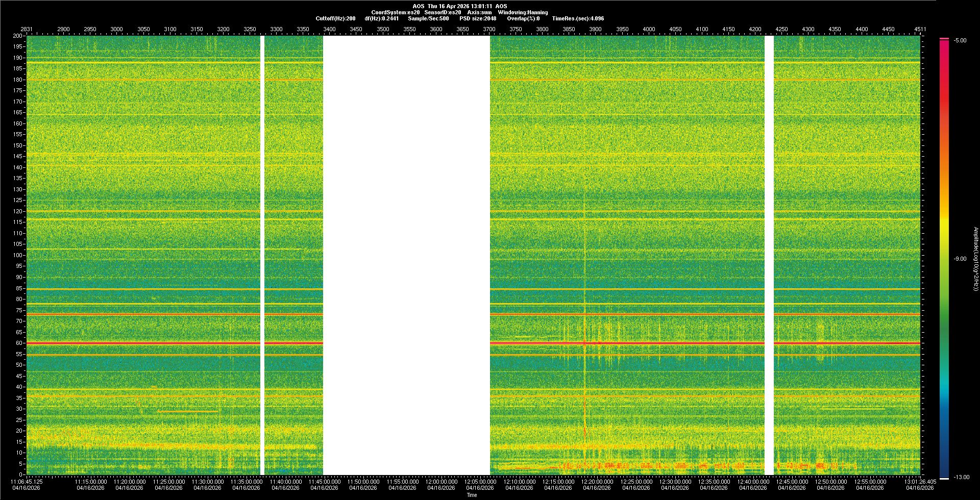The width and height of the screenshot is (980, 500).
Task: Click the -5.00 label atop color scale
Action: [960, 40]
